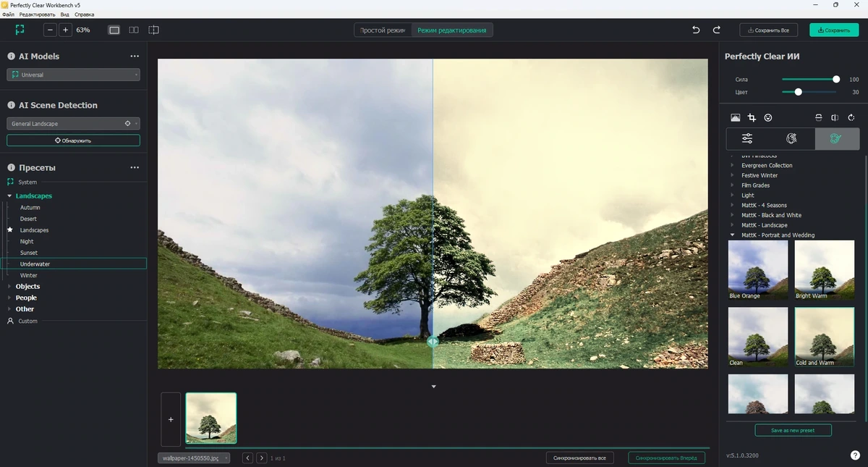Click the Perfectly Clear logo icon in toolbar

(x=20, y=30)
